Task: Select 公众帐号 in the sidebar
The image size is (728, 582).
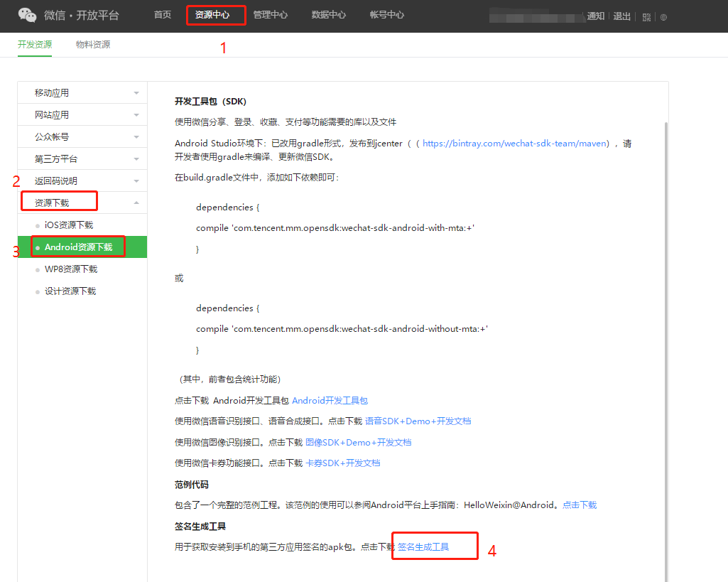Action: click(52, 137)
